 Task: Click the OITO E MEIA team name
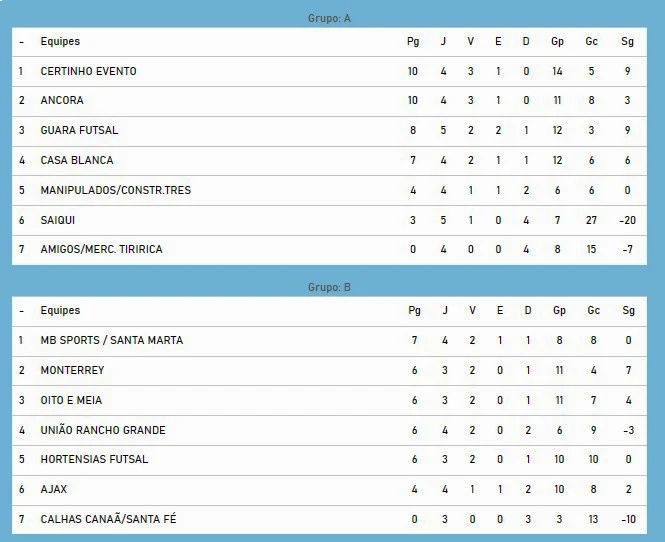[x=71, y=400]
